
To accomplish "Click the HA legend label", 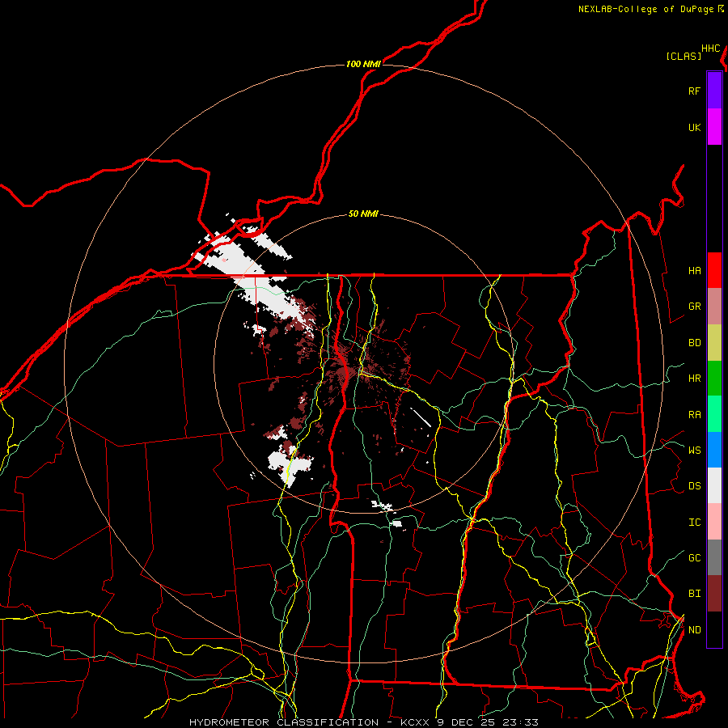I will coord(694,270).
